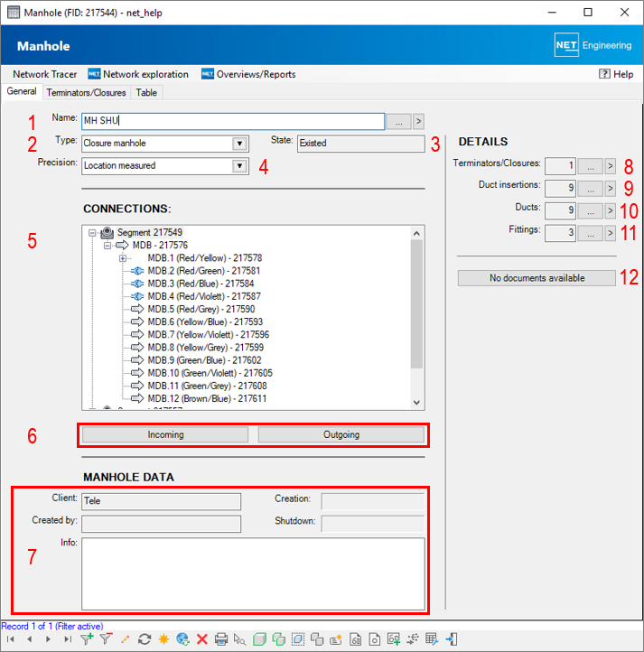The width and height of the screenshot is (644, 652).
Task: Click the orange star highlight icon
Action: pos(163,639)
